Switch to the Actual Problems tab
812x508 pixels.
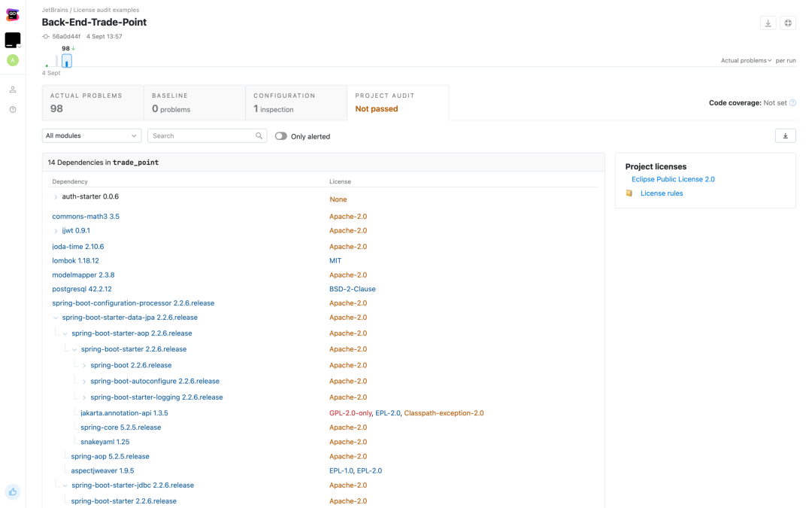[92, 102]
